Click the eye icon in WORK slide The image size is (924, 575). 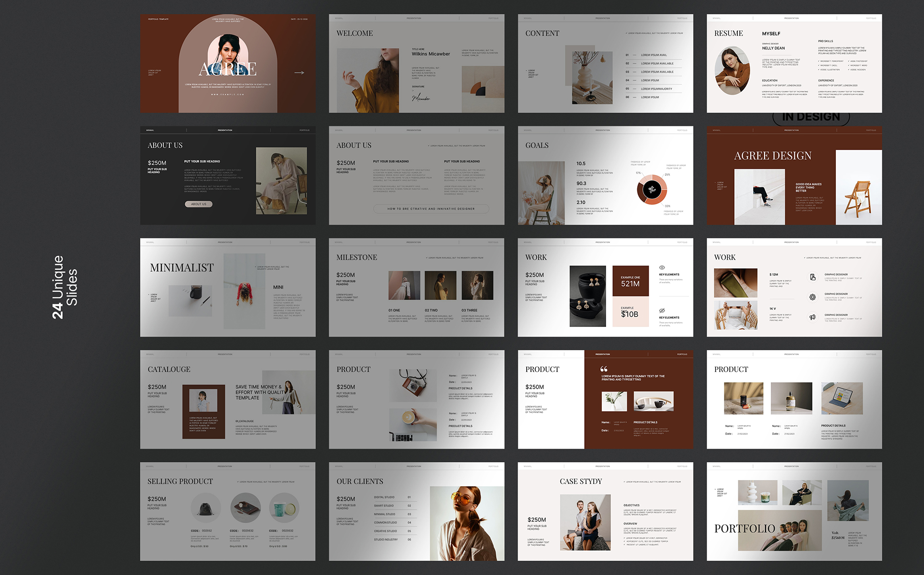(662, 268)
